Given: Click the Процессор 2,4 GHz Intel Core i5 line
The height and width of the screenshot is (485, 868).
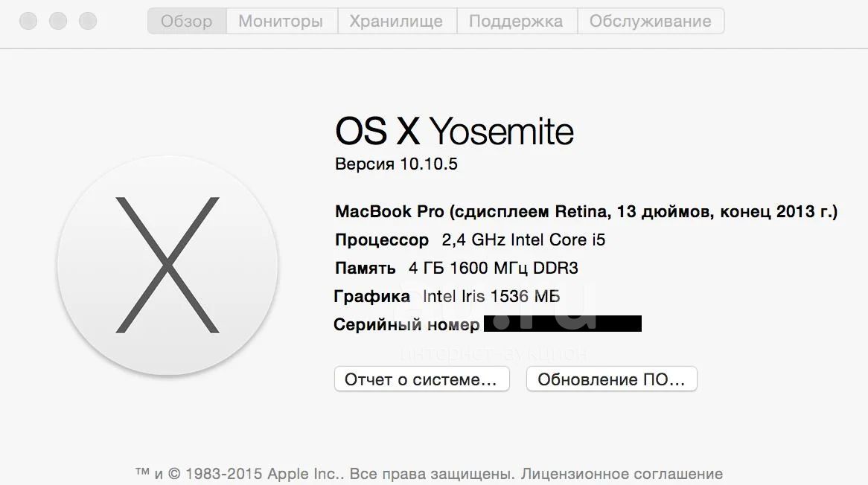Looking at the screenshot, I should point(470,240).
